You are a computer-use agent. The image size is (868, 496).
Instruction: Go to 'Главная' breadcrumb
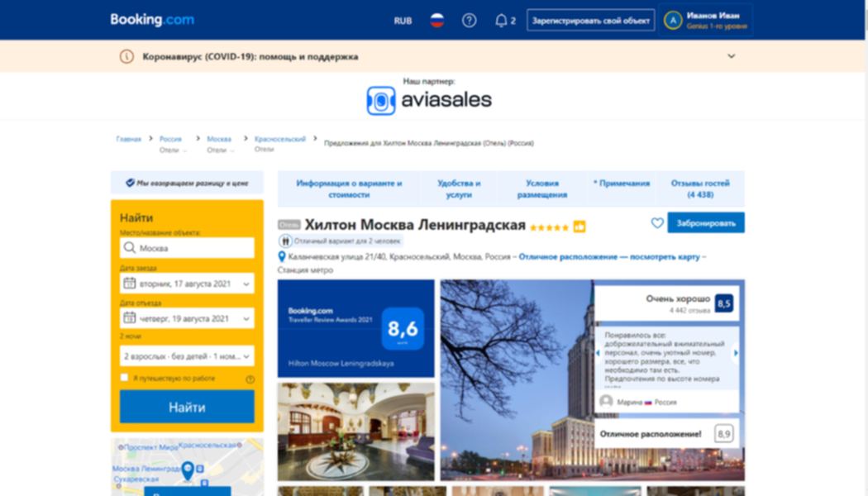128,139
